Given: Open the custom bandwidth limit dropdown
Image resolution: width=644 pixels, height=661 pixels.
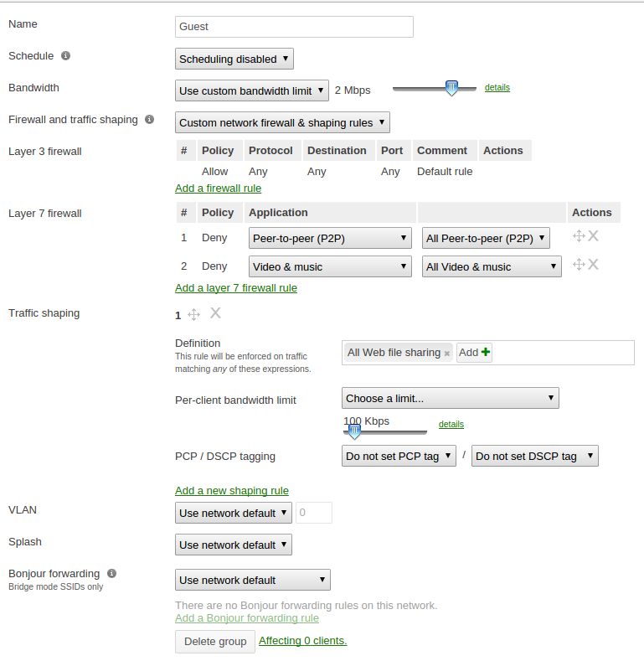Looking at the screenshot, I should [252, 90].
